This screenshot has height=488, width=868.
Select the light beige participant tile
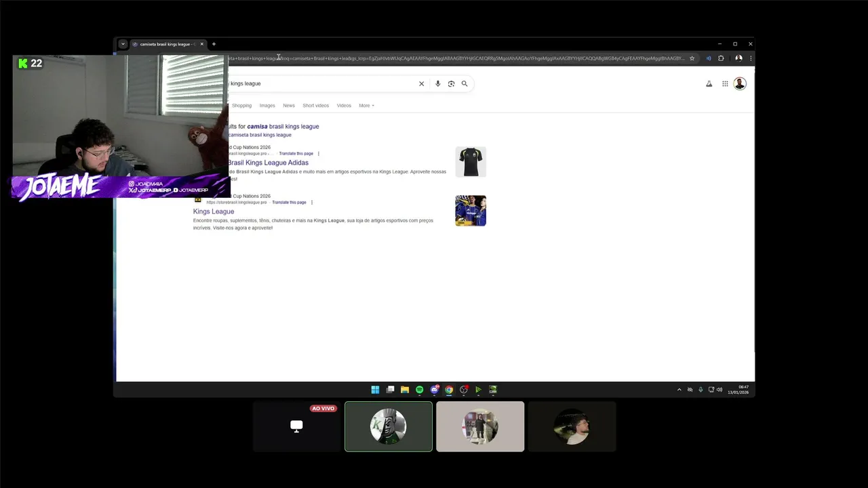tap(480, 426)
